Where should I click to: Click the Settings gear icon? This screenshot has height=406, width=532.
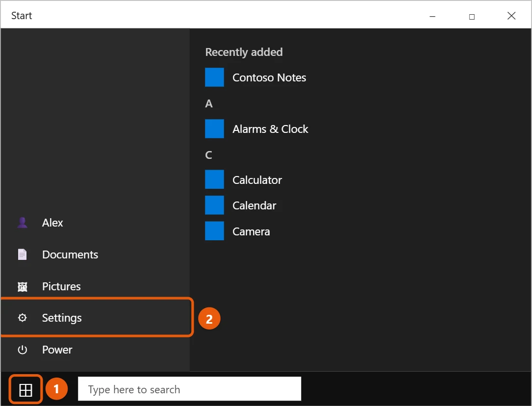(23, 318)
